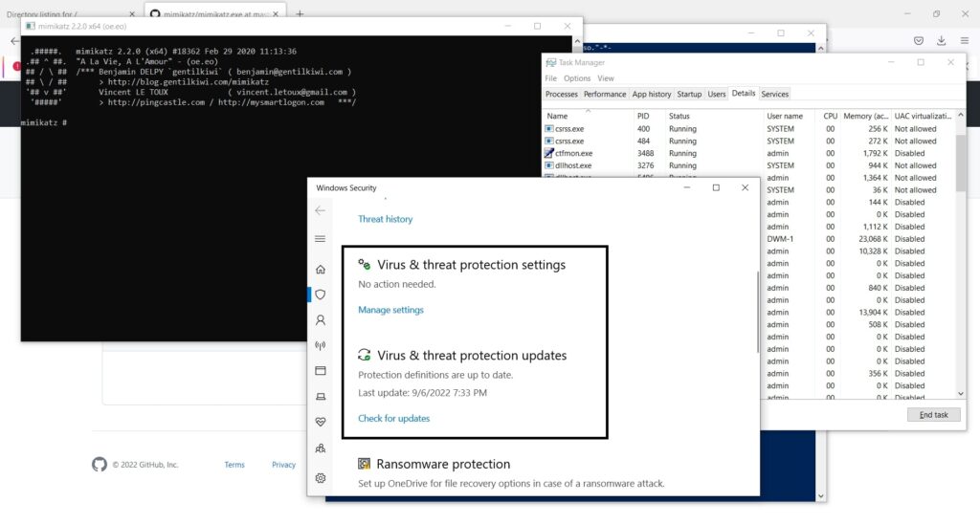Open Firewall & network protection icon
980x524 pixels.
tap(321, 345)
